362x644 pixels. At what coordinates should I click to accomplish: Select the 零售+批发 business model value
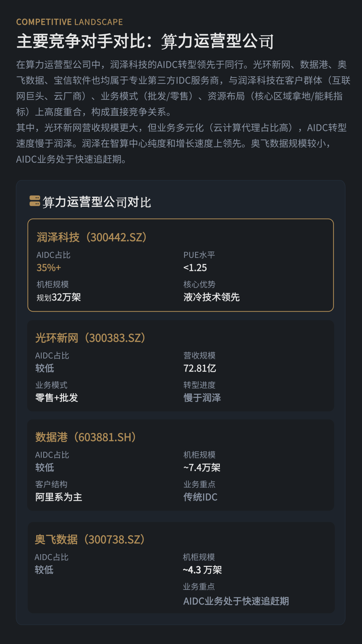point(57,398)
